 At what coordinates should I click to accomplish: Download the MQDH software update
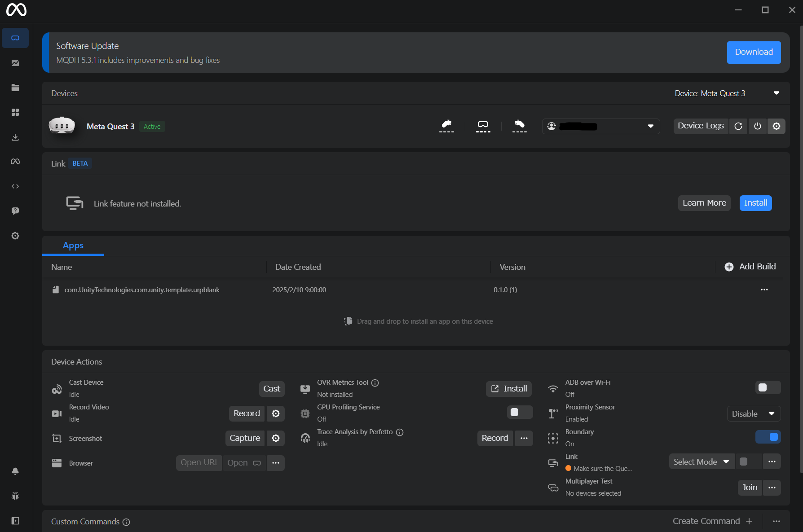coord(754,52)
